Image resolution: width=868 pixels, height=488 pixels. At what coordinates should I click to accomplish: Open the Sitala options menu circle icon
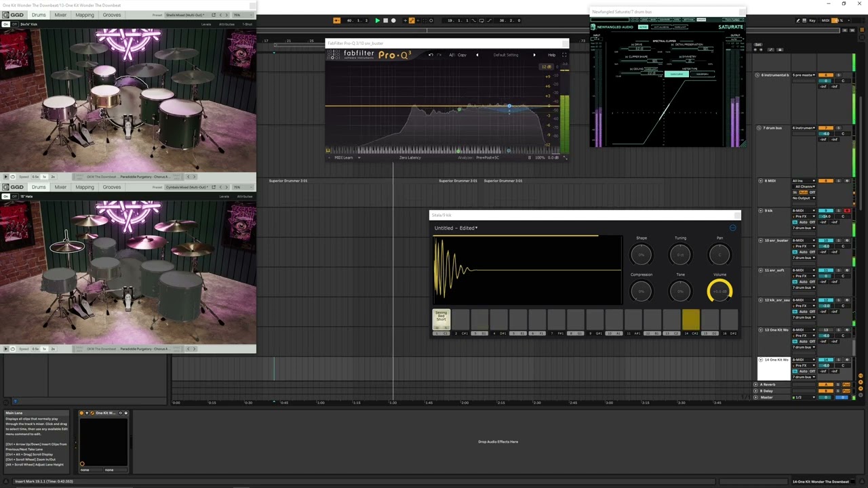pos(732,228)
